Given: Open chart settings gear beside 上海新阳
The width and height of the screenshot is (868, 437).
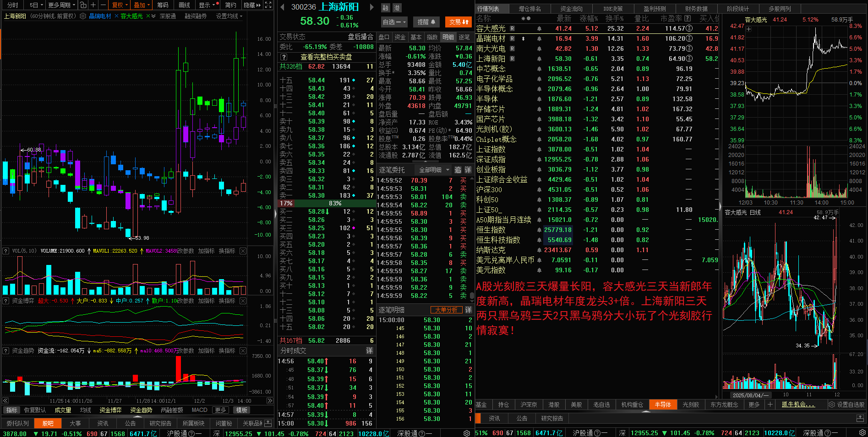Looking at the screenshot, I should [83, 16].
